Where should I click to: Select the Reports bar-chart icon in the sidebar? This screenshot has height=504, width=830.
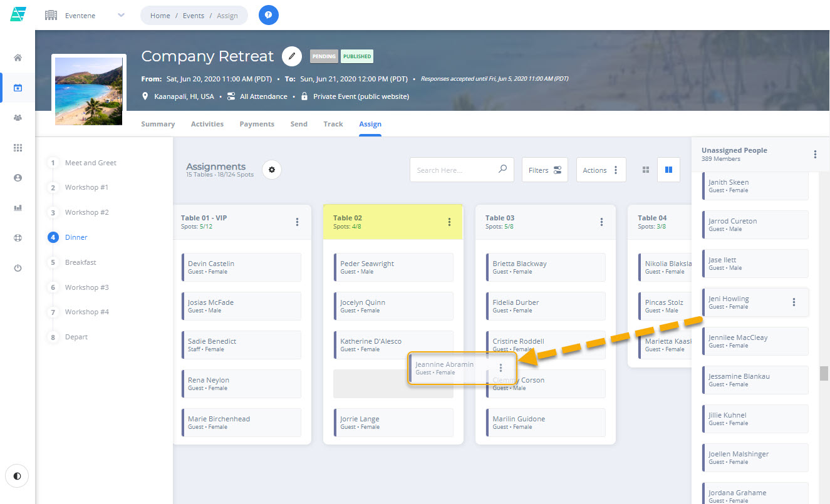[18, 207]
